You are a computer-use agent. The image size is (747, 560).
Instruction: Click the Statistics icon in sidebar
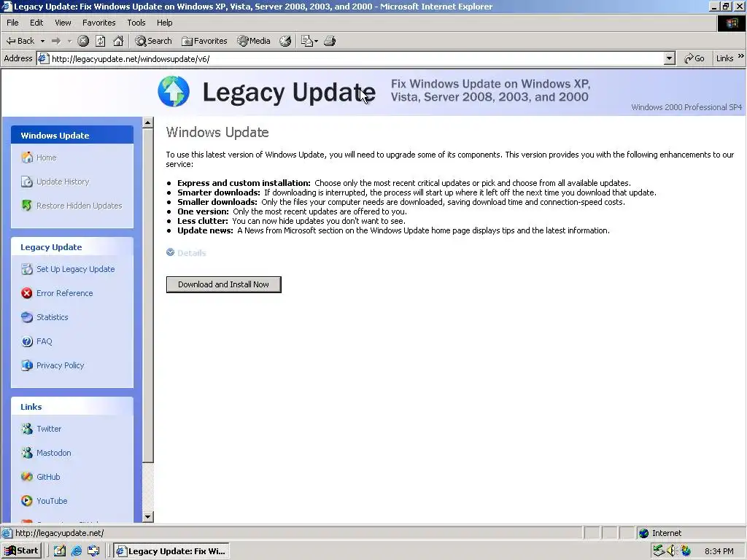(27, 317)
